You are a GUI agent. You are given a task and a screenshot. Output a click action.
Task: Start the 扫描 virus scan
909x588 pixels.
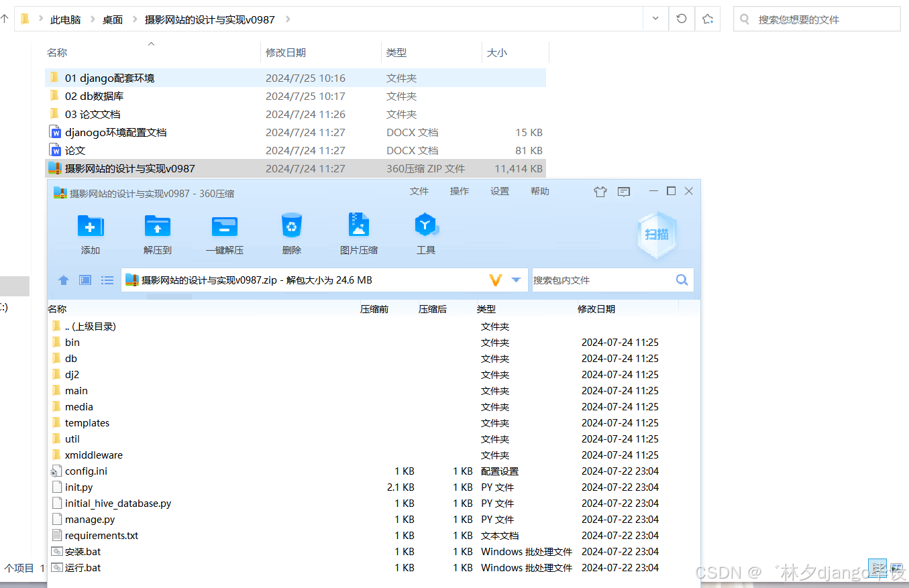pos(655,235)
